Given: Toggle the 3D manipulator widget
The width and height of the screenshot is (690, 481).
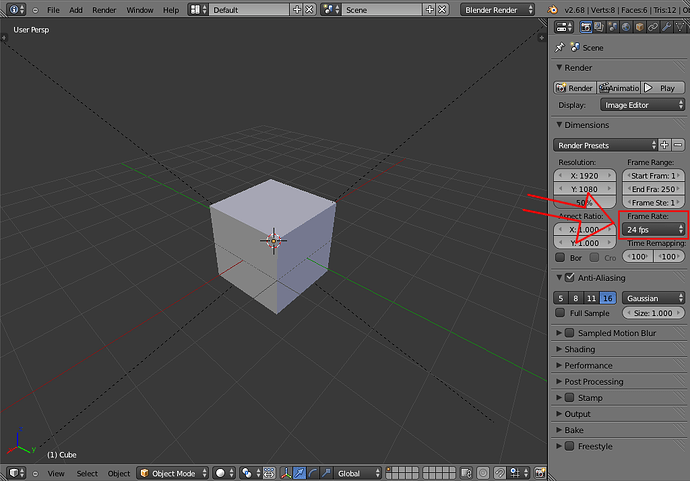Looking at the screenshot, I should tap(286, 473).
